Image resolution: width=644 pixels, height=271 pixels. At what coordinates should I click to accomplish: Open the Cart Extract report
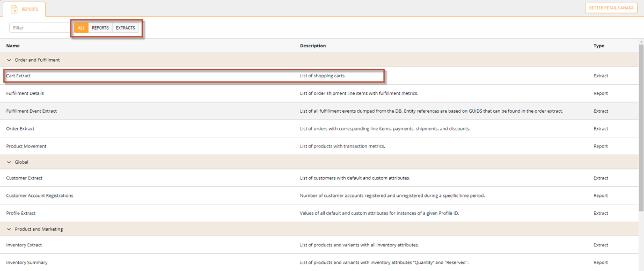(x=19, y=76)
